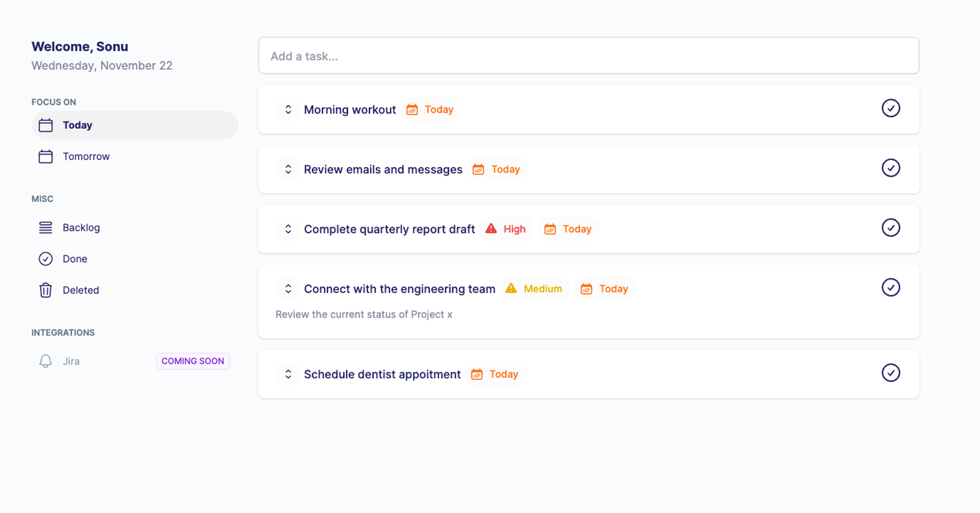Click the Deleted trash can icon
This screenshot has width=980, height=513.
[x=46, y=290]
